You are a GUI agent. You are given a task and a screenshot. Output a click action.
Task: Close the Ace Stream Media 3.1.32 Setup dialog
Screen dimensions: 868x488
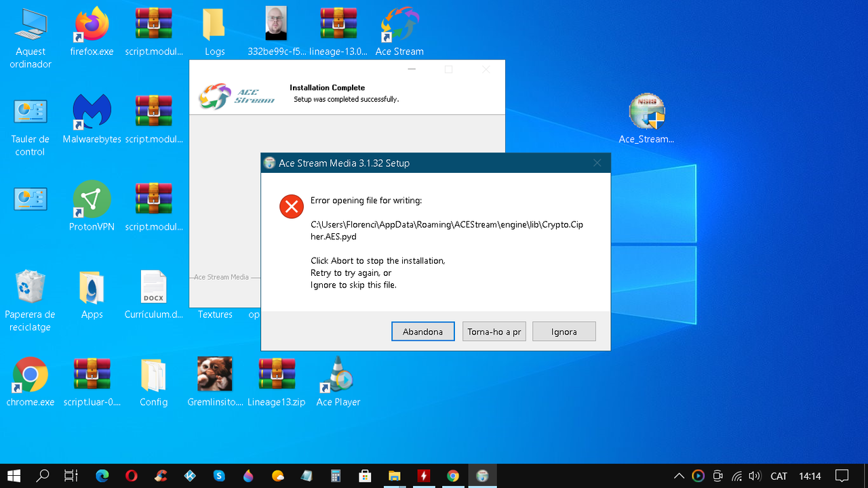[597, 163]
